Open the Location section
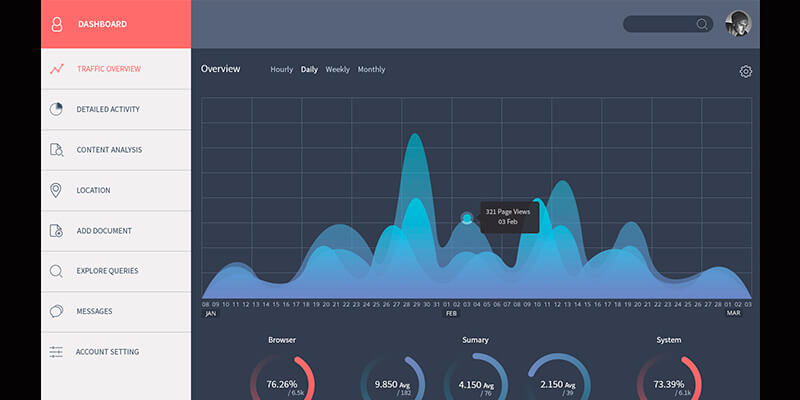800x400 pixels. pyautogui.click(x=116, y=190)
